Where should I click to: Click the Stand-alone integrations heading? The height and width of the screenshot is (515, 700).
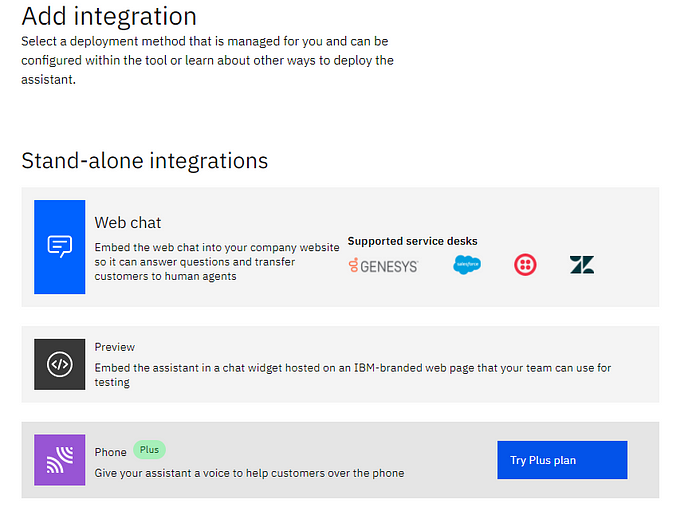(144, 160)
